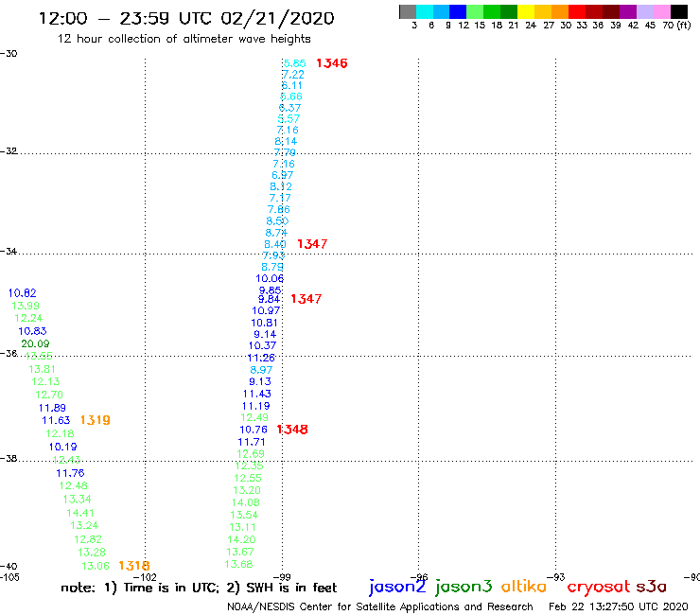Click the wave height reading 8.14
This screenshot has width=700, height=615.
[286, 141]
